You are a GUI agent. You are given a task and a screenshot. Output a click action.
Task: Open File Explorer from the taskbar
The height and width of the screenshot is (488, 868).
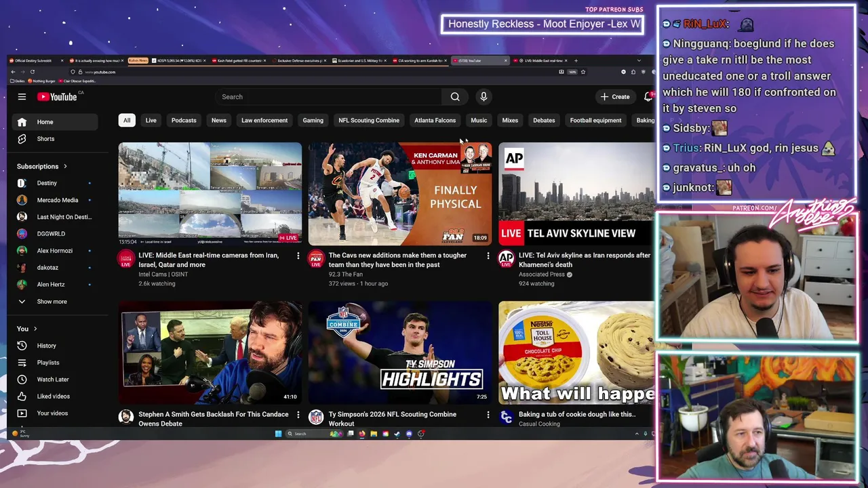coord(373,434)
